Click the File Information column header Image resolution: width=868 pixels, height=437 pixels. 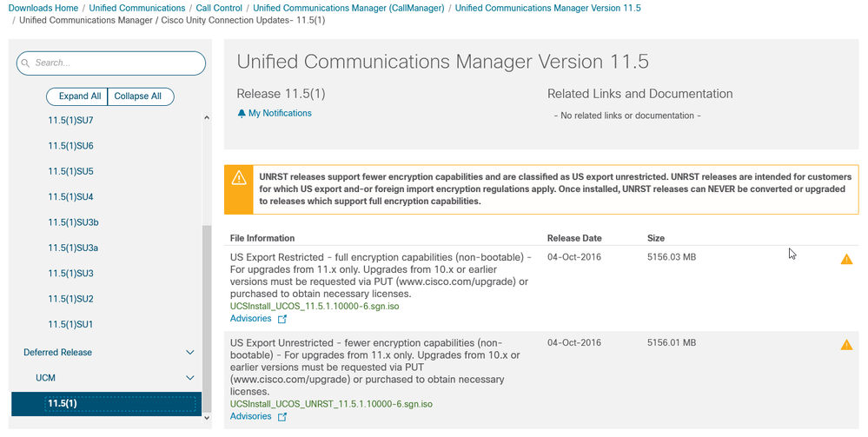coord(262,238)
